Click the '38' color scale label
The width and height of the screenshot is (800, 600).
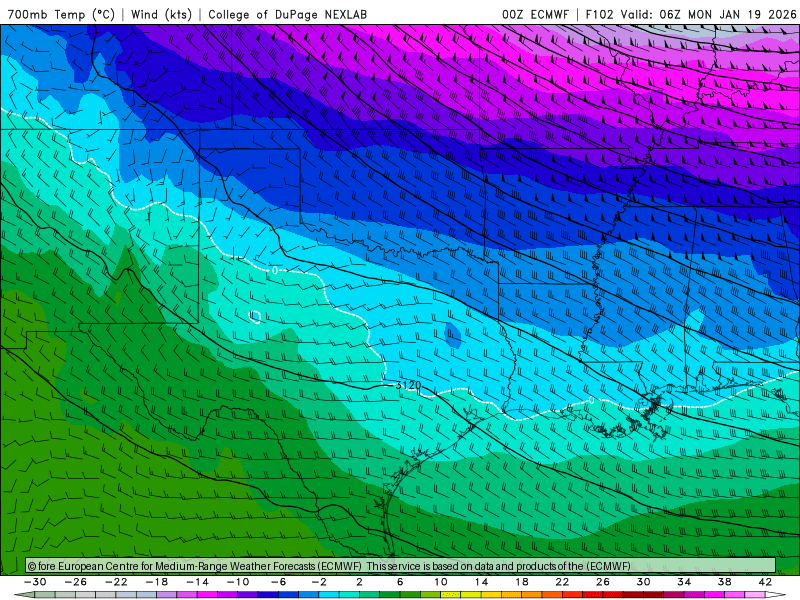(x=724, y=582)
